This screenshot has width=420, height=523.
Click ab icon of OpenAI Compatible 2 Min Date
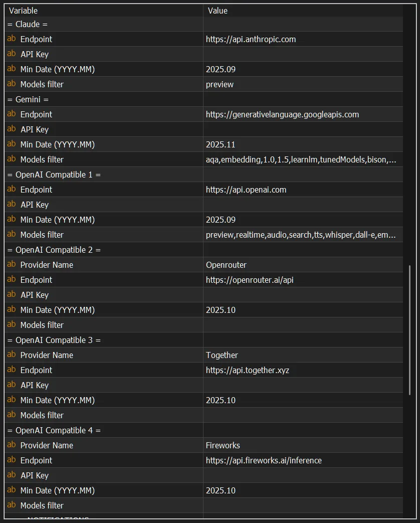click(12, 309)
